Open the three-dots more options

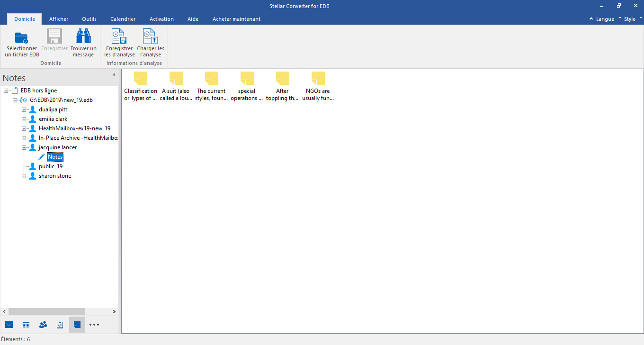[x=94, y=325]
